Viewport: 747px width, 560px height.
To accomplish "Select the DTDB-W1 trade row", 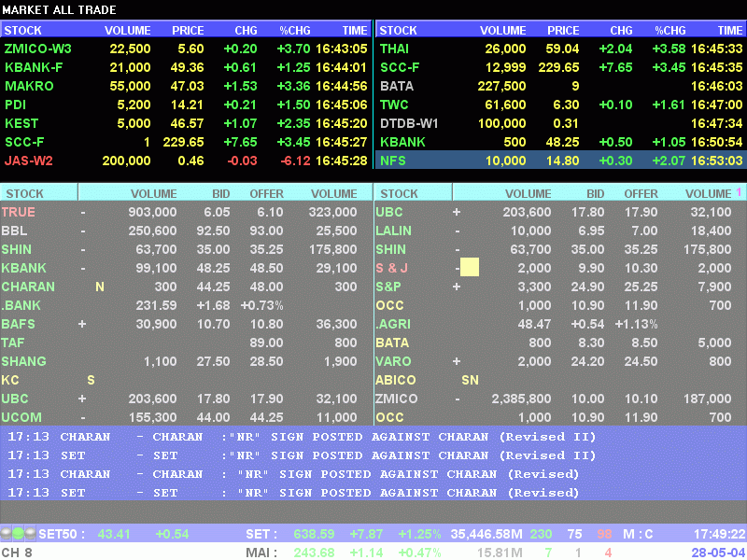I will [x=561, y=123].
